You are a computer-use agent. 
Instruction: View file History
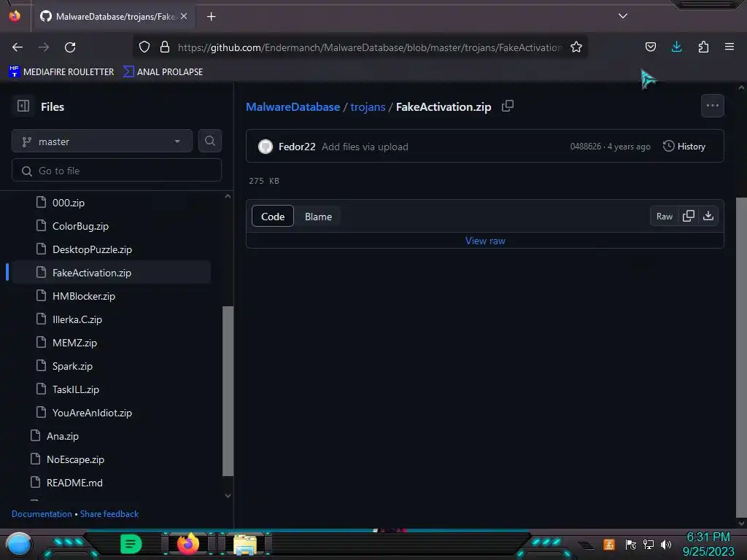684,146
